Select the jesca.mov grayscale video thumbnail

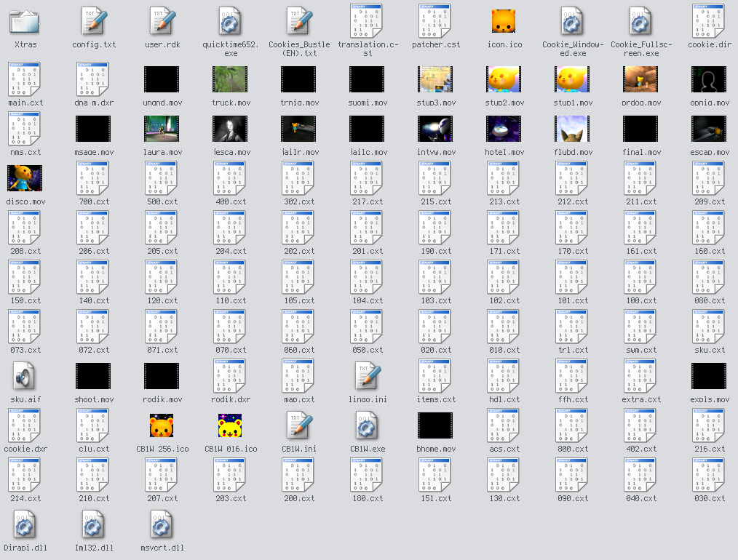[x=230, y=129]
